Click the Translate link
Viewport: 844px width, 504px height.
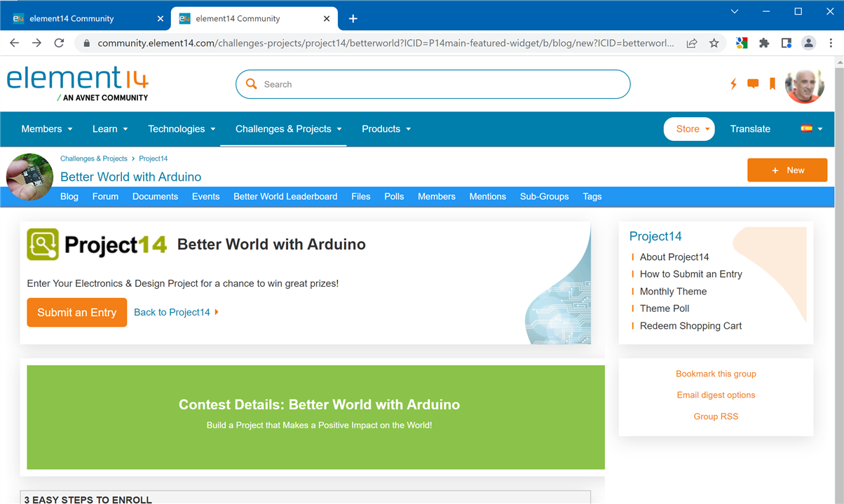750,129
